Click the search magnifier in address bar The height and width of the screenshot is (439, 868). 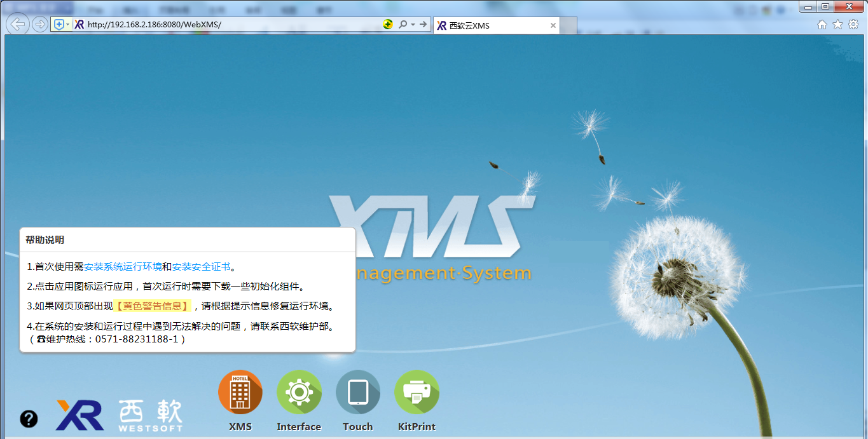[x=403, y=24]
